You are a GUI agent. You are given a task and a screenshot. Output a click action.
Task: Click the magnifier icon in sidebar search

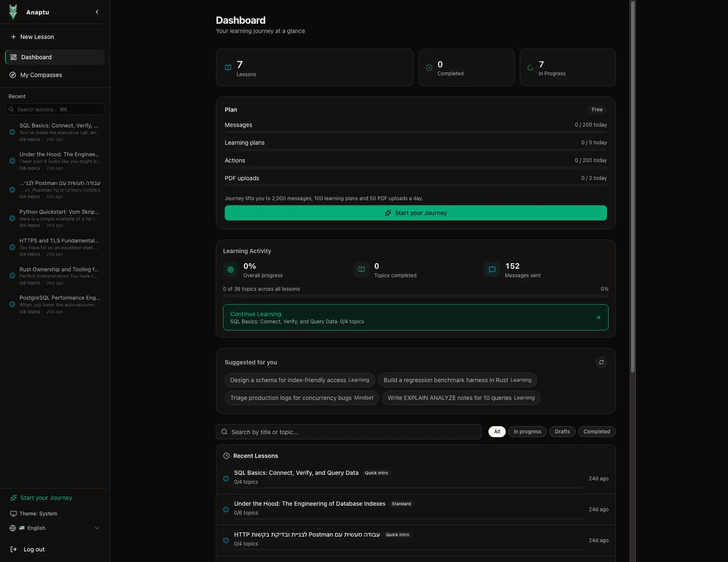coord(11,109)
